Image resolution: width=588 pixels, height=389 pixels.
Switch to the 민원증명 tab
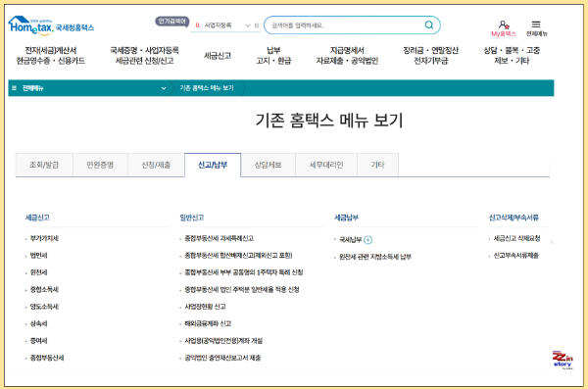tap(100, 165)
